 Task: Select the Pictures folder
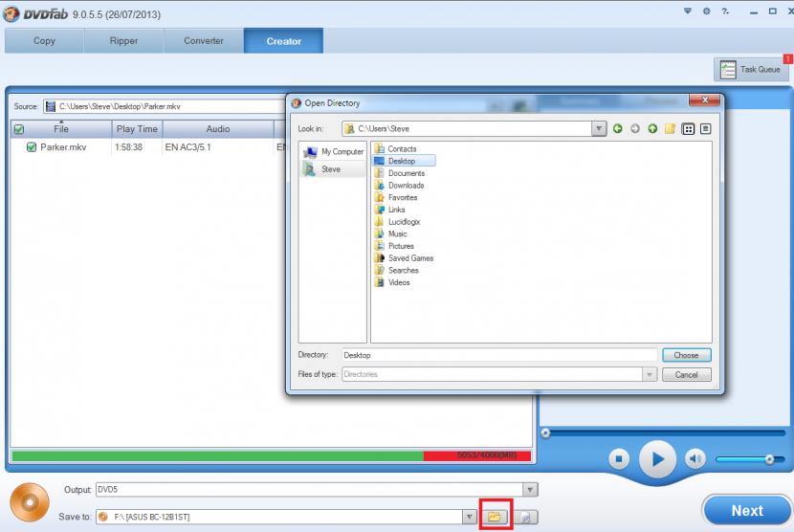click(x=394, y=246)
